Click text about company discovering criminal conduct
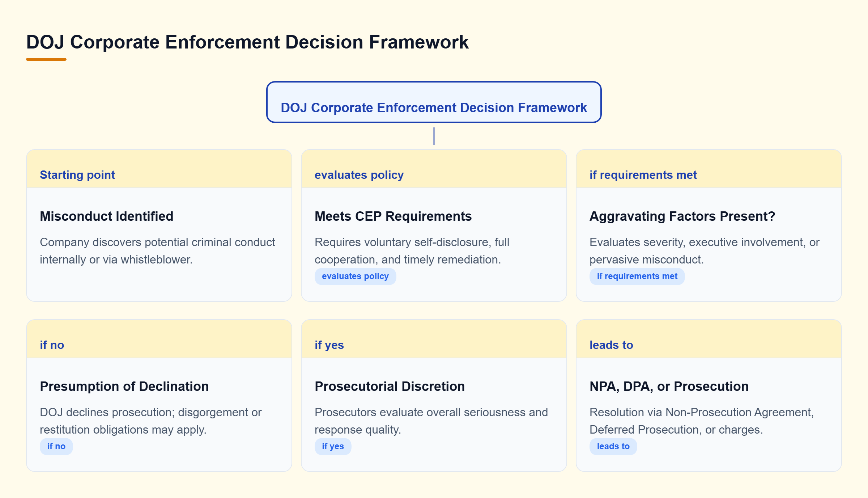 point(157,251)
